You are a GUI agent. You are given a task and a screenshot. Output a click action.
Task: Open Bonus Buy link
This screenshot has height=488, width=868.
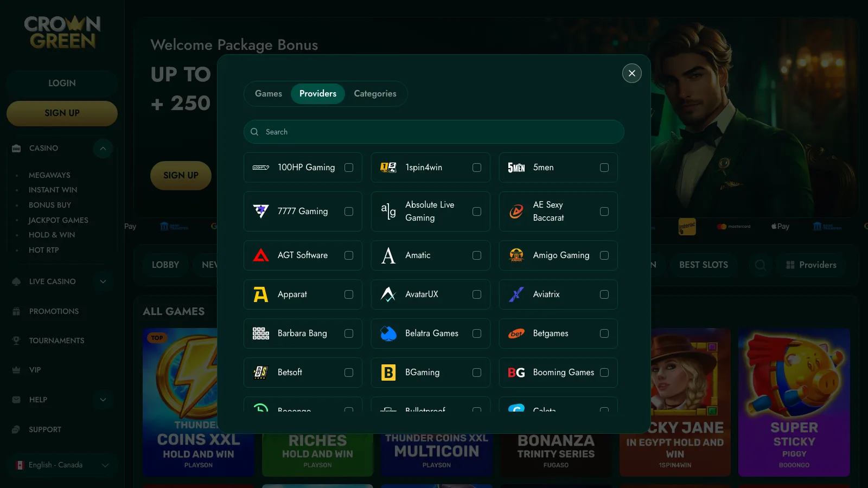coord(50,205)
